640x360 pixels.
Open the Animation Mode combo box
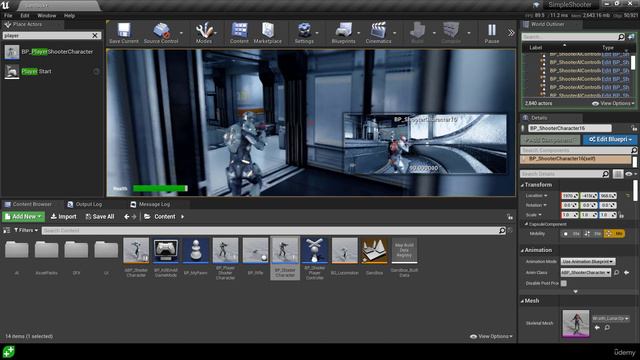pos(588,261)
